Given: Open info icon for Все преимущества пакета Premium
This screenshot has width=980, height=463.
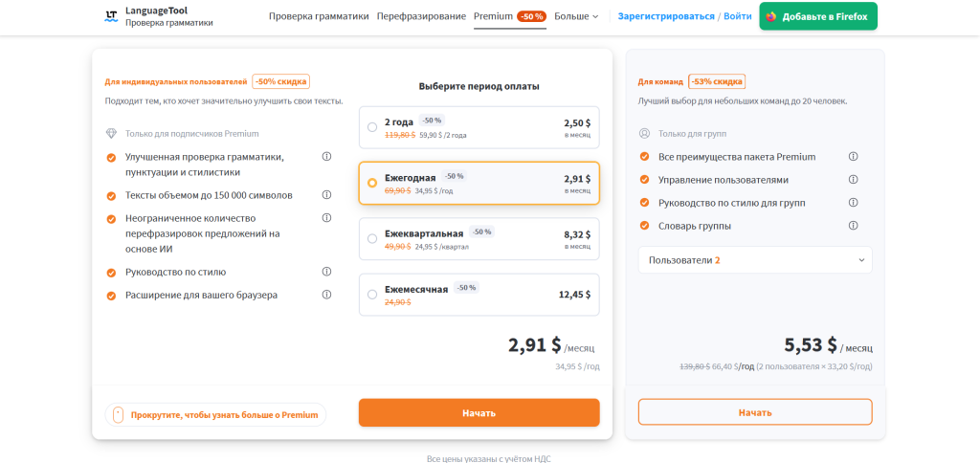Looking at the screenshot, I should pyautogui.click(x=853, y=156).
